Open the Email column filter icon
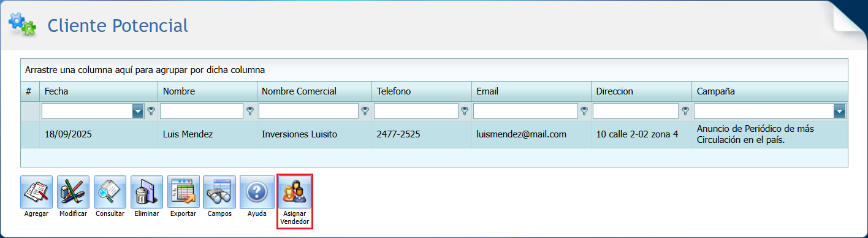The height and width of the screenshot is (238, 868). point(584,111)
